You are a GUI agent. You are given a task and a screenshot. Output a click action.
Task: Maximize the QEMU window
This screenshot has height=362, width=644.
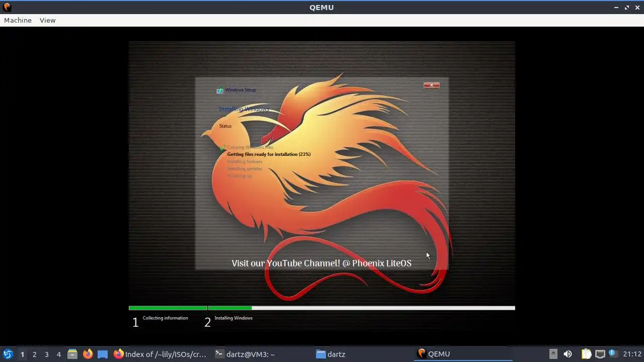(x=627, y=8)
